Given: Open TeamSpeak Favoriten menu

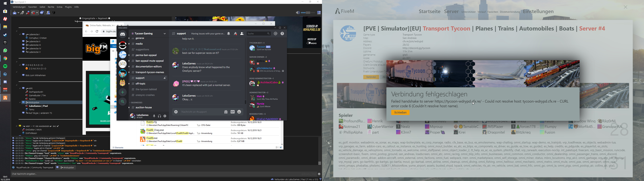Looking at the screenshot, I should 33,7.
